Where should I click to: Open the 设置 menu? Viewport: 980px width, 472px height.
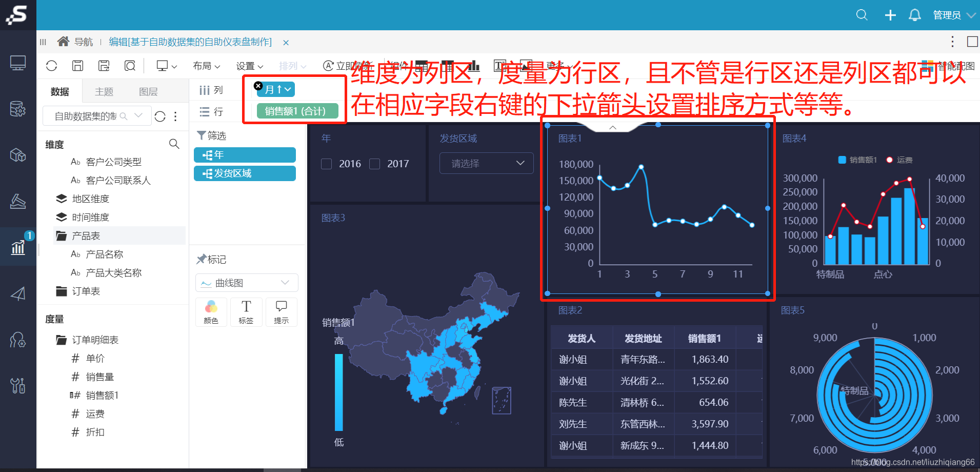(249, 66)
